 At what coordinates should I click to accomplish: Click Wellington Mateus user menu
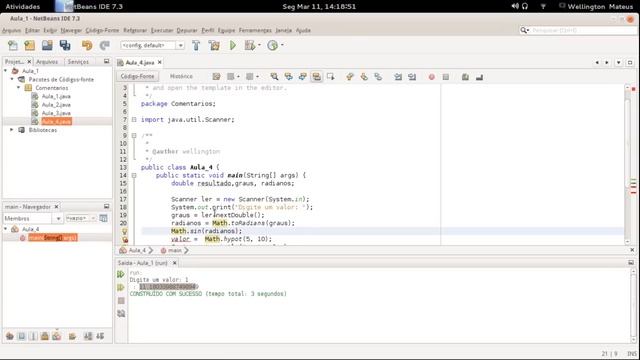pos(600,6)
